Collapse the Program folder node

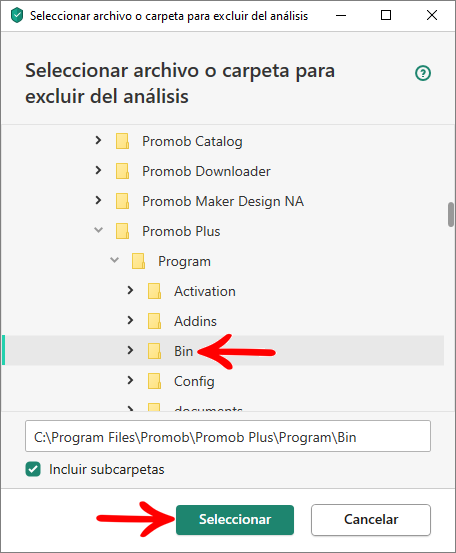[114, 260]
